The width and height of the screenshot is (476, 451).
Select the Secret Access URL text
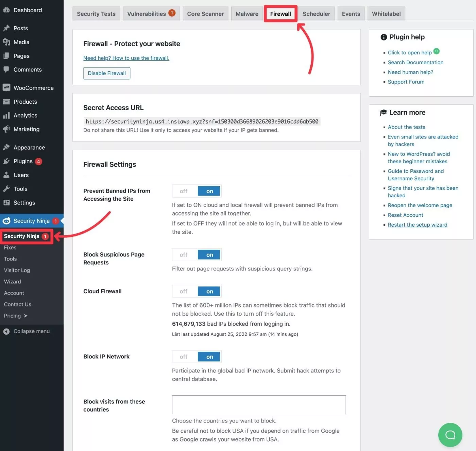(202, 121)
